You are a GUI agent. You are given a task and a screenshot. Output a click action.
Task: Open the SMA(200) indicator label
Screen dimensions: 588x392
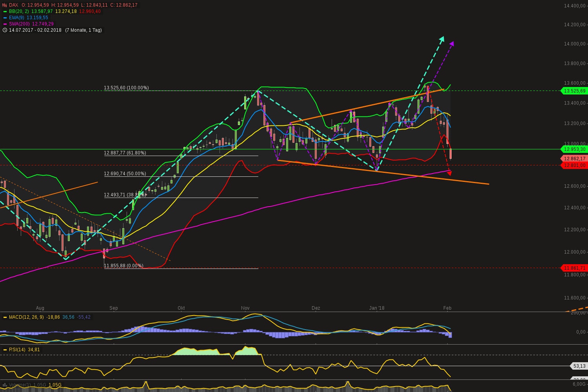coord(19,24)
